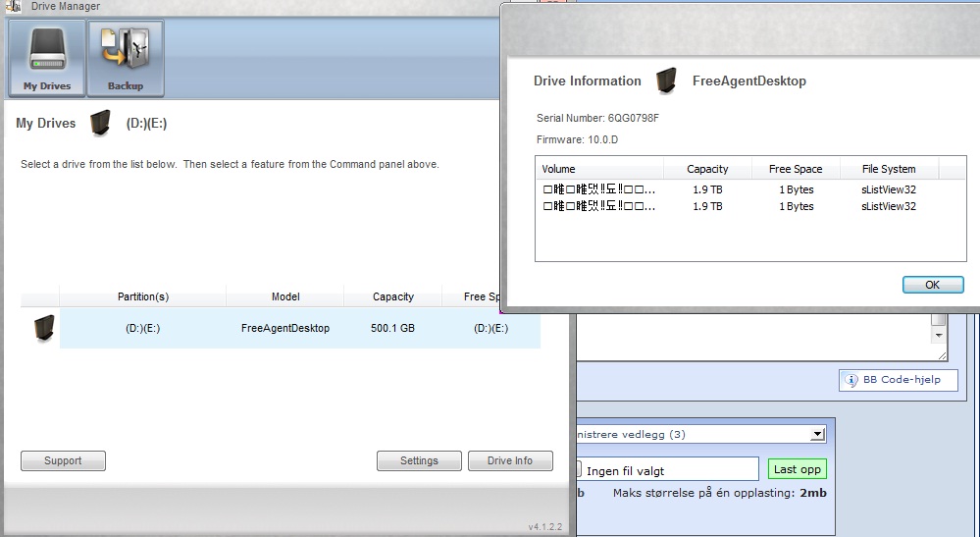Open the Support button

(x=63, y=460)
